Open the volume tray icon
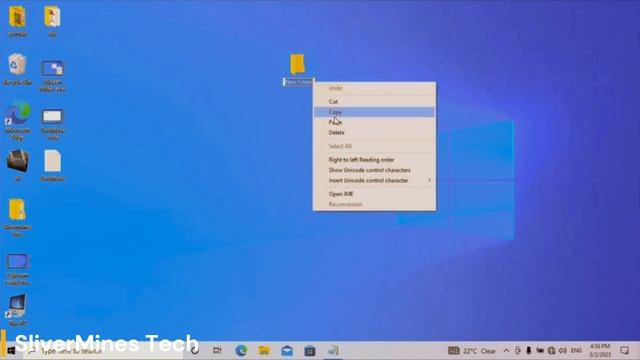This screenshot has height=360, width=640. coord(563,351)
